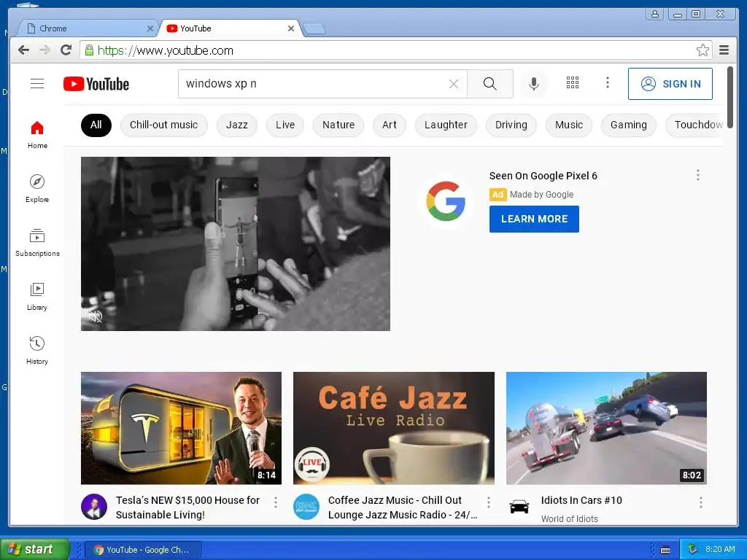
Task: Play the Google Pixel 6 ad video
Action: [x=236, y=244]
